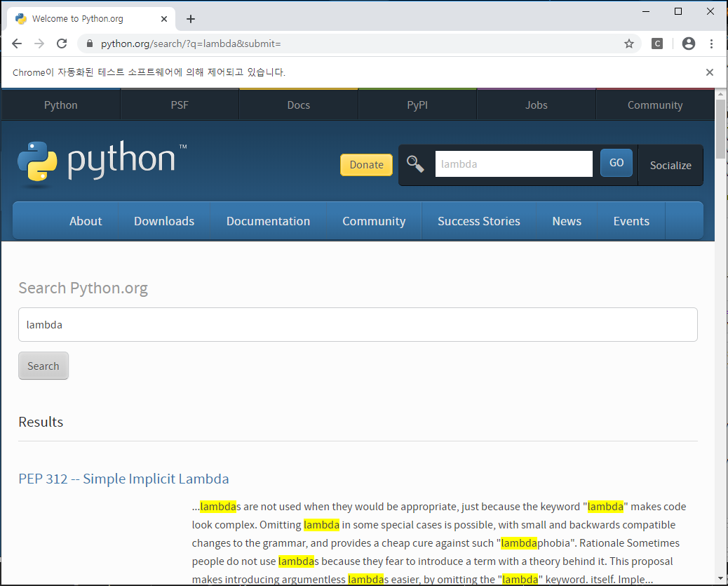Open Documentation in main navigation
The height and width of the screenshot is (586, 728).
coord(269,221)
